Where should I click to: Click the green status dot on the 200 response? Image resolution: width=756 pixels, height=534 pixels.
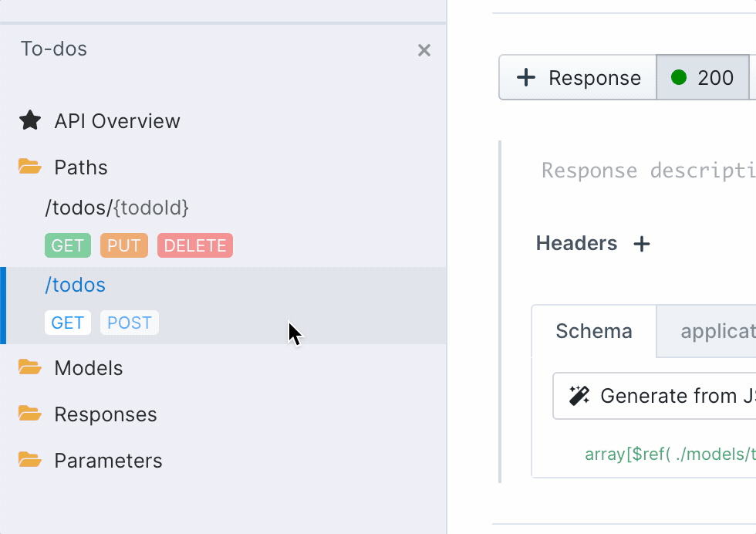coord(679,77)
